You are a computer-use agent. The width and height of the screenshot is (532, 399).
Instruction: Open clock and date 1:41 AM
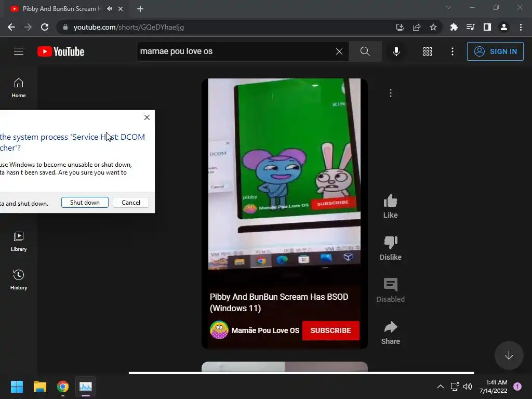493,387
